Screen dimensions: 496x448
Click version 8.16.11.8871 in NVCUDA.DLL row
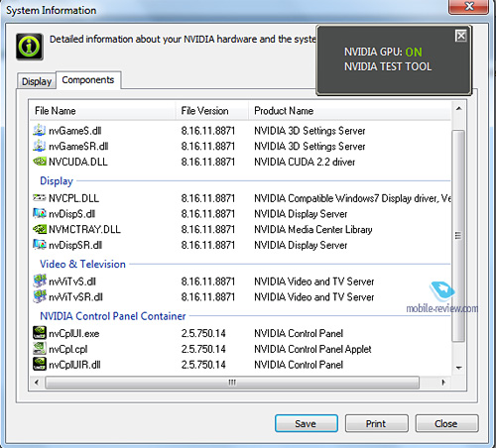(208, 162)
